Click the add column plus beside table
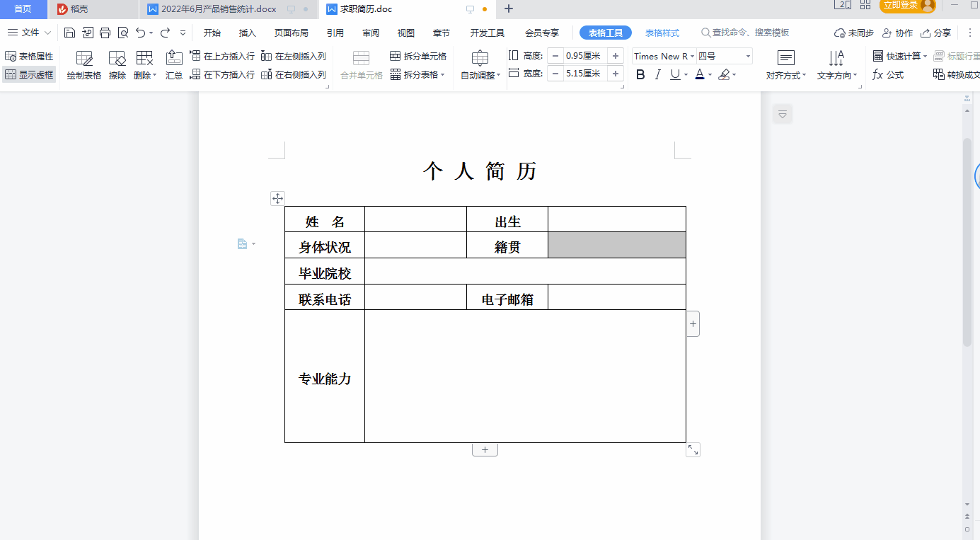Screen dimensions: 980x540 click(693, 323)
